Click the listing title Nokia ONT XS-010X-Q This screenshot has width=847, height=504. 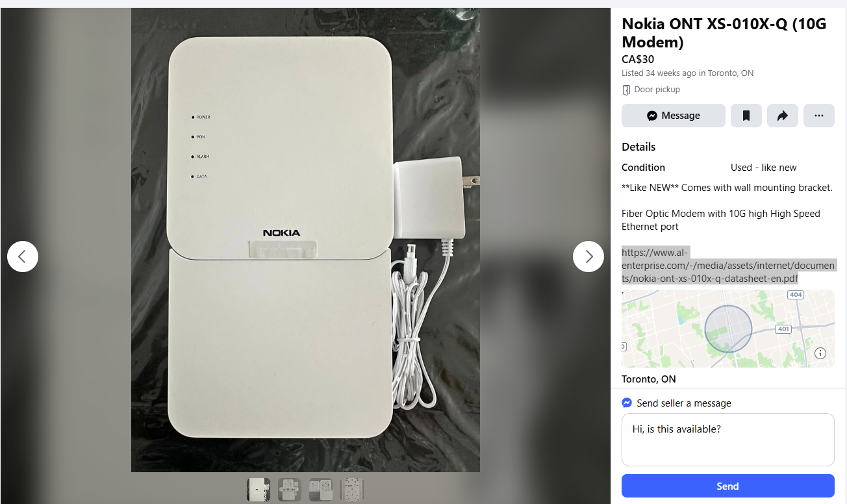[724, 33]
